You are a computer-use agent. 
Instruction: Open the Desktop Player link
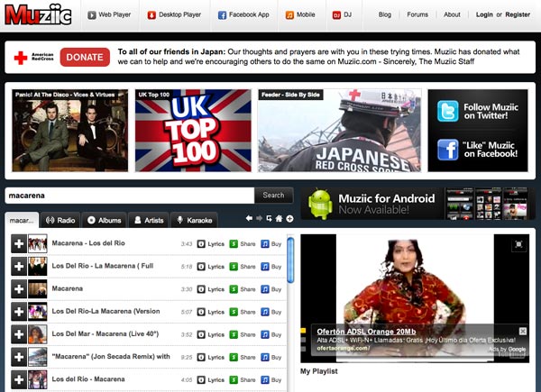pyautogui.click(x=174, y=14)
